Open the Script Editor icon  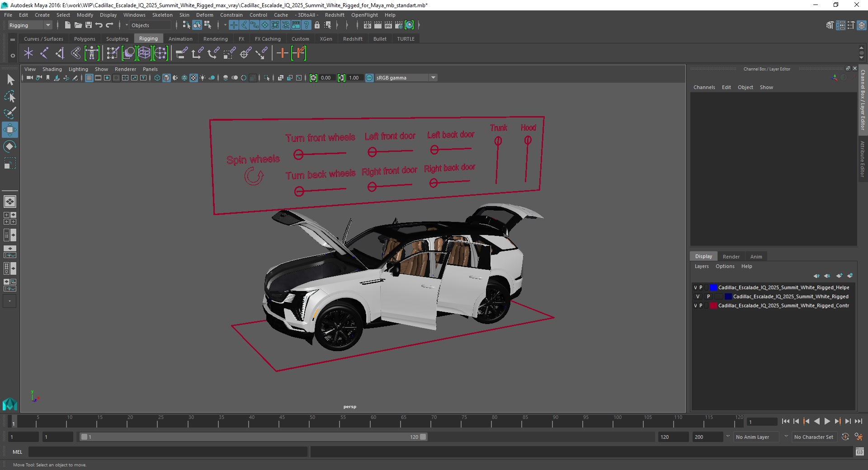pos(860,451)
